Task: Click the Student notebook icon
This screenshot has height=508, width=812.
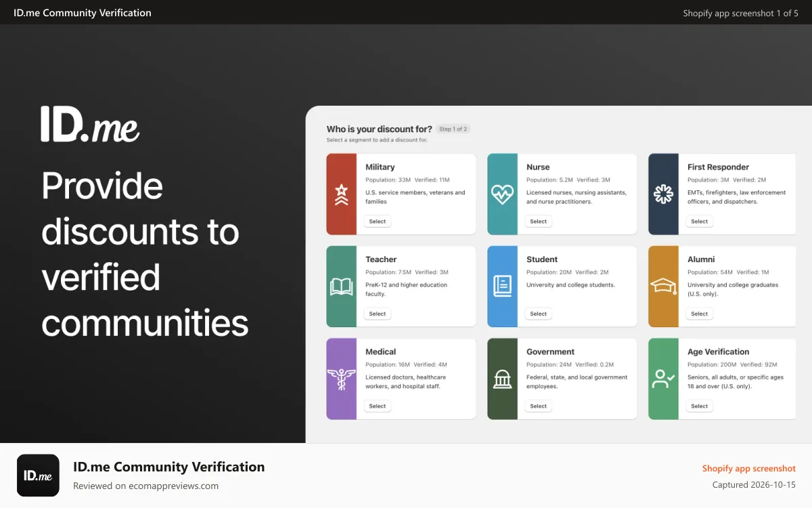Action: (502, 287)
